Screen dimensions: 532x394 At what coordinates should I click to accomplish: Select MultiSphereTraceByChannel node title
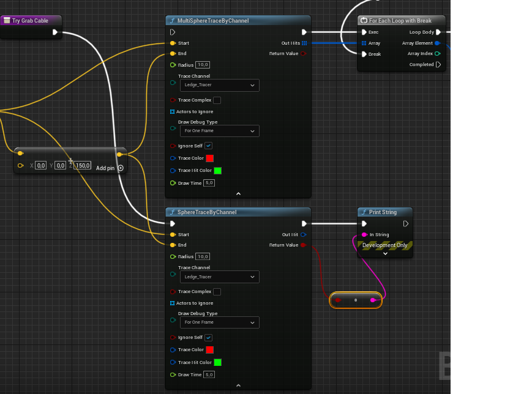[x=213, y=21]
